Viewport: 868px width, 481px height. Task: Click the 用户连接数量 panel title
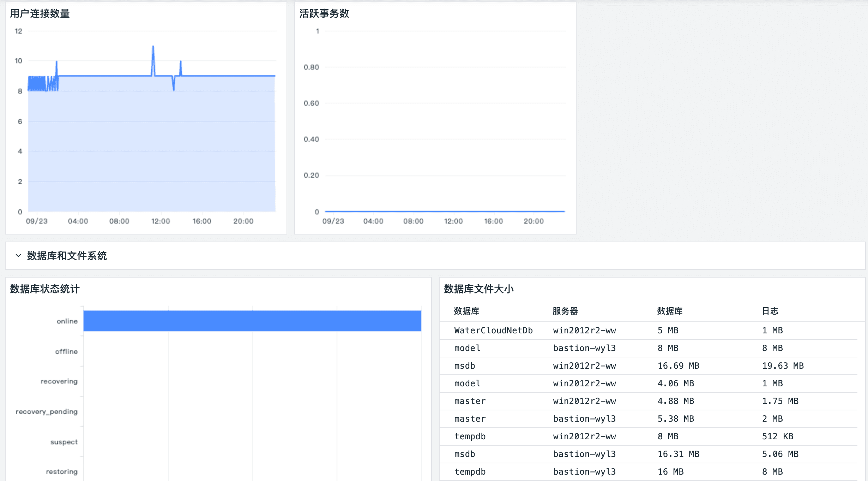(x=40, y=13)
